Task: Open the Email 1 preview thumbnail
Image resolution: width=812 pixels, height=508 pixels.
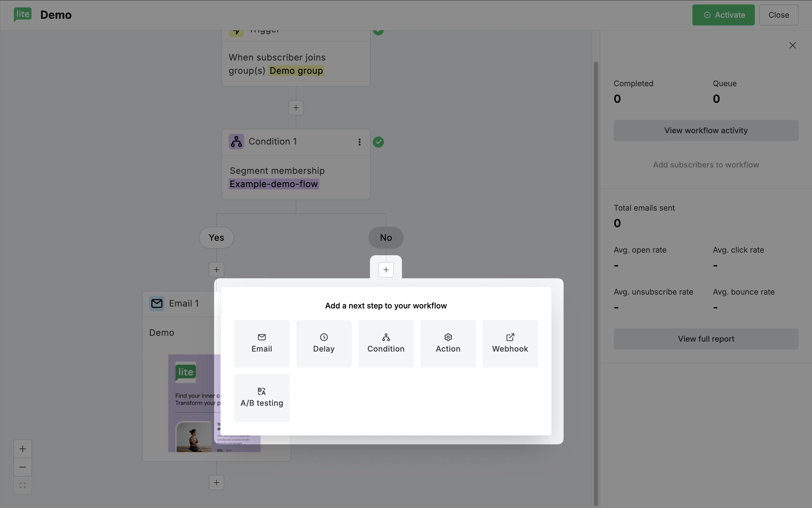Action: click(x=214, y=403)
